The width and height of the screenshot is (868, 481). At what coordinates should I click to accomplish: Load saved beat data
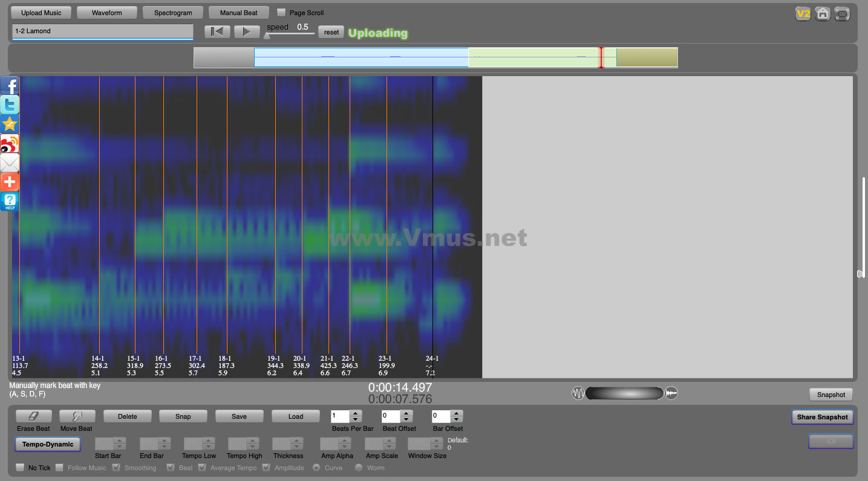click(296, 416)
